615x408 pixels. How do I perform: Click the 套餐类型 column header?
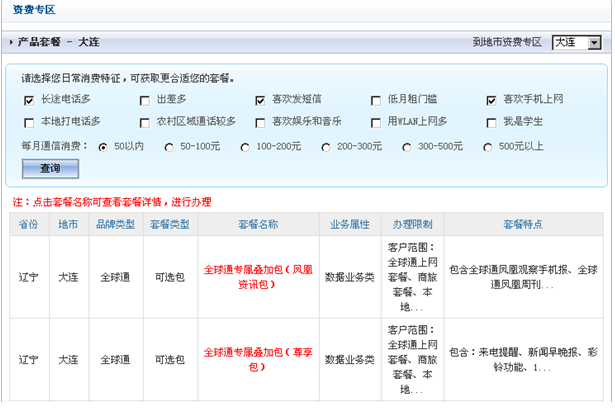pyautogui.click(x=170, y=224)
